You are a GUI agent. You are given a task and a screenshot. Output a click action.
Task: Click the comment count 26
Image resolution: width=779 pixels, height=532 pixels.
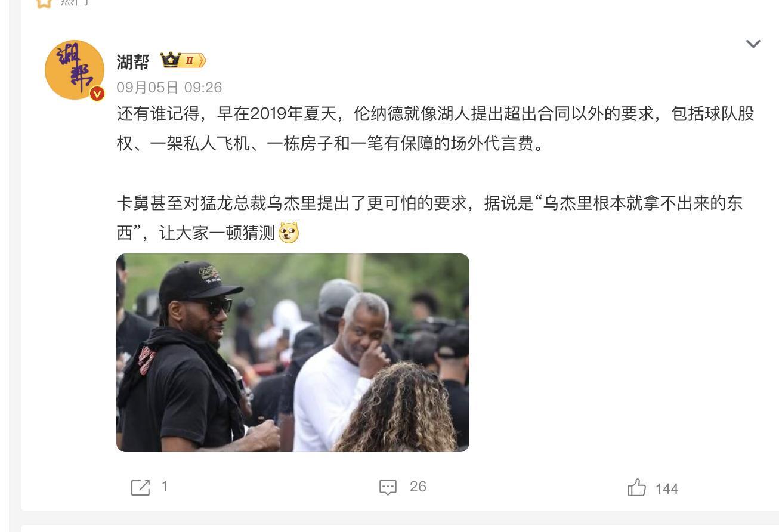tap(418, 487)
